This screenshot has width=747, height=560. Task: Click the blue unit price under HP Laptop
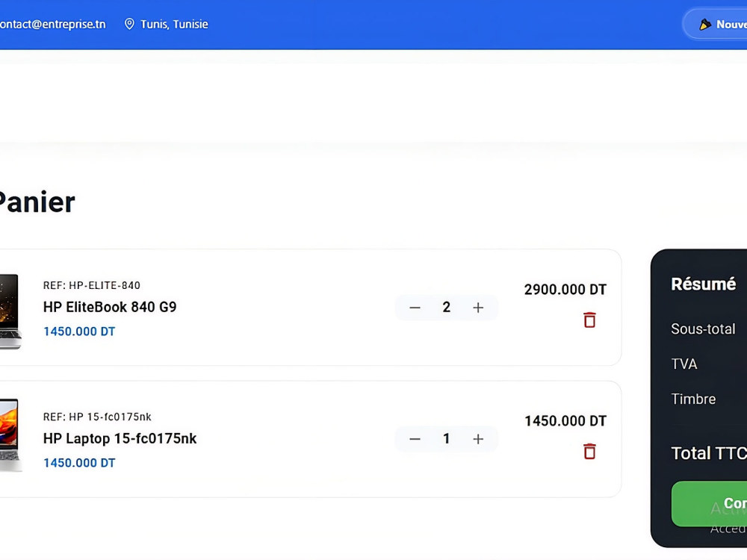(x=79, y=463)
